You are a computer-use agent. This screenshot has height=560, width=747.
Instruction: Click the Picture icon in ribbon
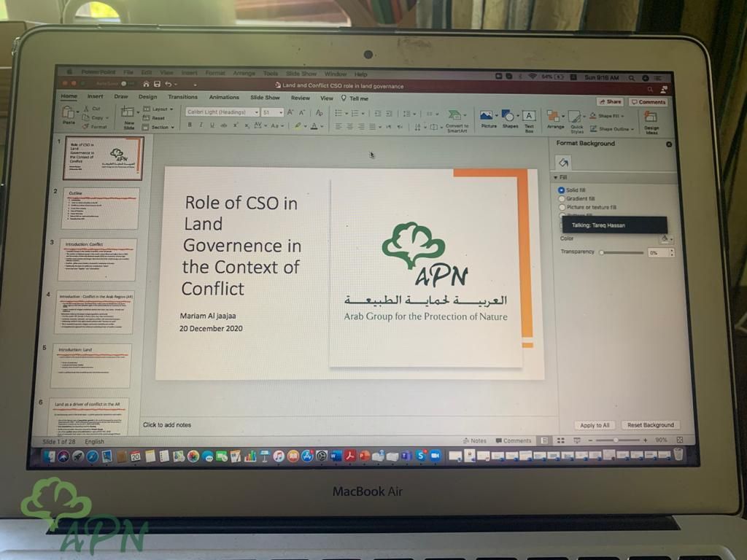[487, 116]
